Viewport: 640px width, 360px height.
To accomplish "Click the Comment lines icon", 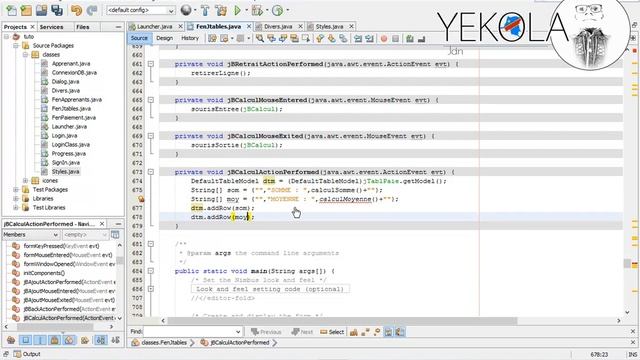I will click(x=410, y=38).
